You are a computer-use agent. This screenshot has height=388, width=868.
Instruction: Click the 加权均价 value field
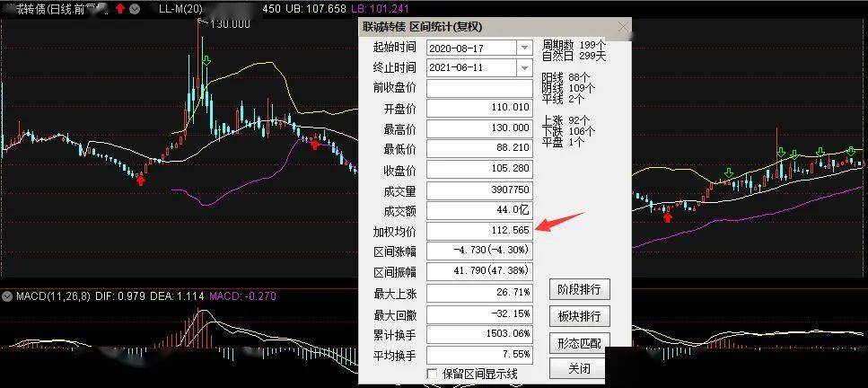point(480,232)
